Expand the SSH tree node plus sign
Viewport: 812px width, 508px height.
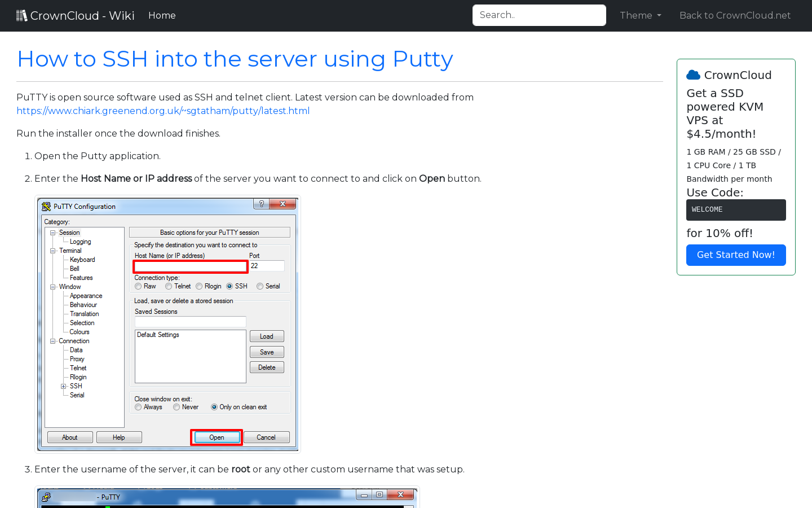pos(64,386)
